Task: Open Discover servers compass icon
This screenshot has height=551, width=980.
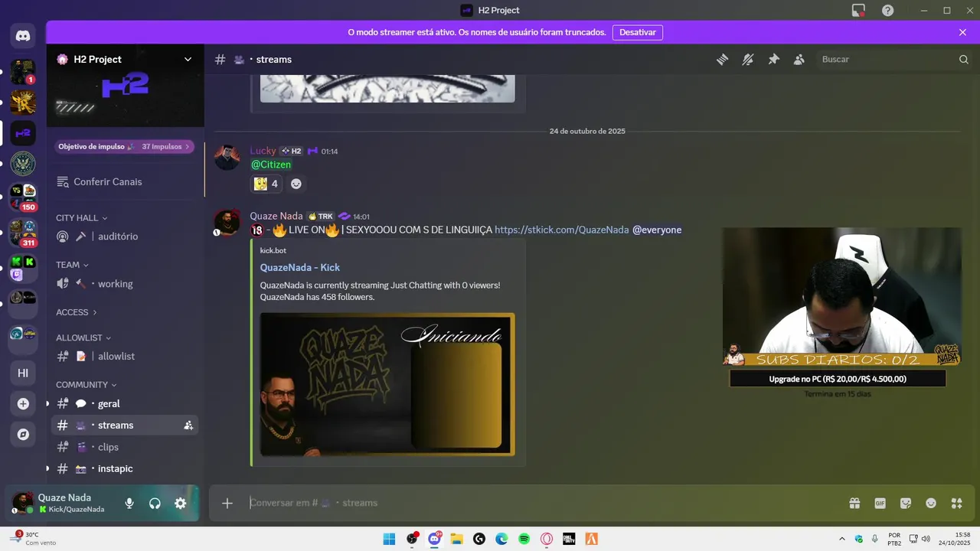Action: [23, 434]
